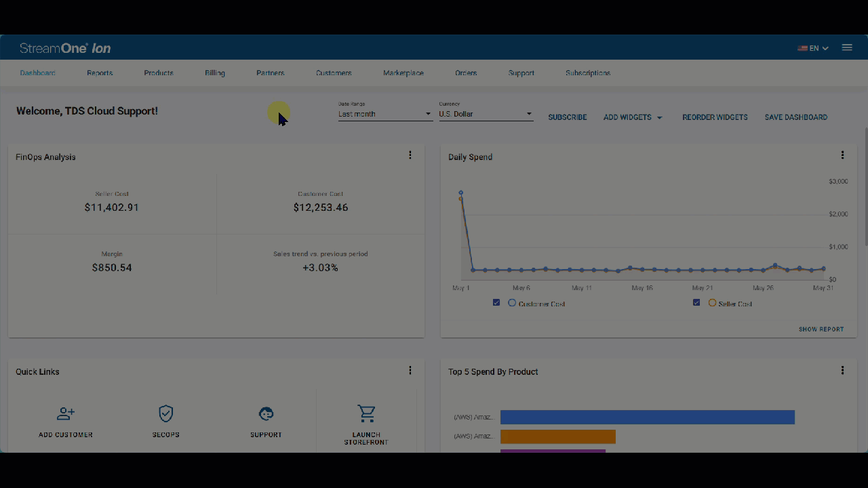Image resolution: width=868 pixels, height=488 pixels.
Task: Click the Launch Storefront label
Action: [366, 439]
